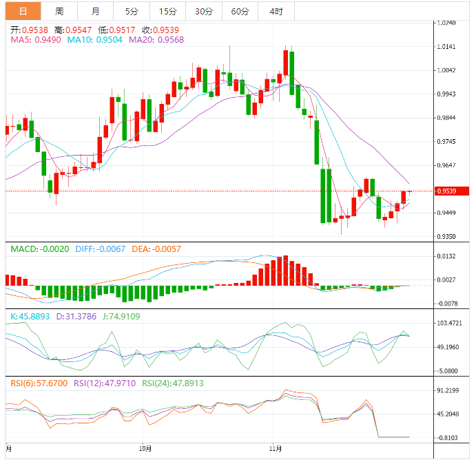This screenshot has height=464, width=476.
Task: Click the 0.9844 price axis label
Action: tap(446, 118)
